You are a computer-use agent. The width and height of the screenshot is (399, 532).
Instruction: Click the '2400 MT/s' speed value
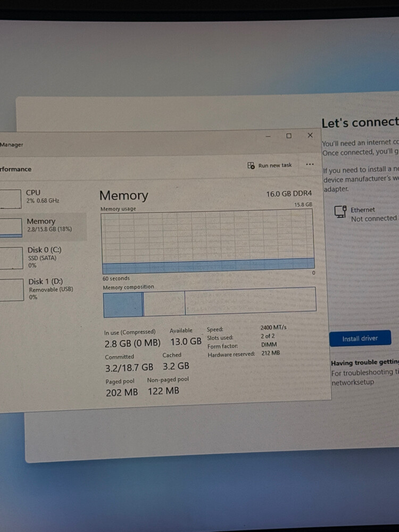pos(273,327)
